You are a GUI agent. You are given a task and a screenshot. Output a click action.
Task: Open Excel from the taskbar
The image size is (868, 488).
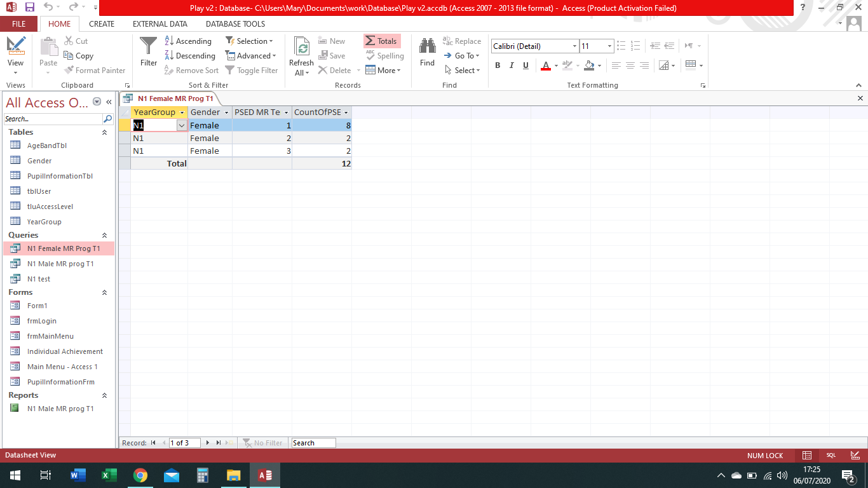109,475
